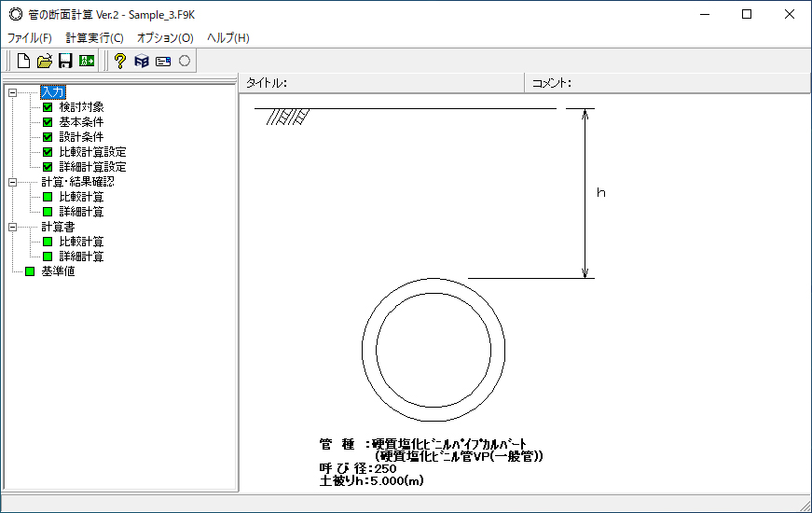This screenshot has width=812, height=513.
Task: Select 設計条件 in the input tree
Action: [x=81, y=137]
